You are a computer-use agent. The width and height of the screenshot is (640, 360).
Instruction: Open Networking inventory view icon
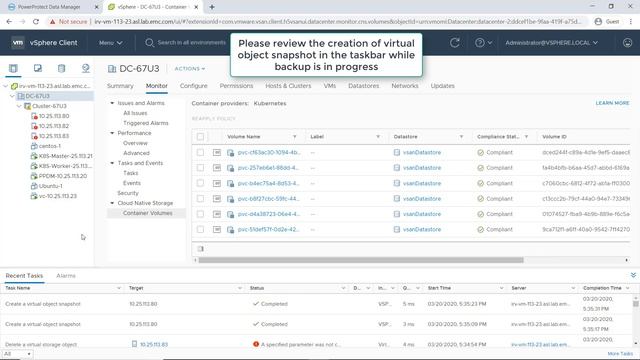tap(85, 68)
